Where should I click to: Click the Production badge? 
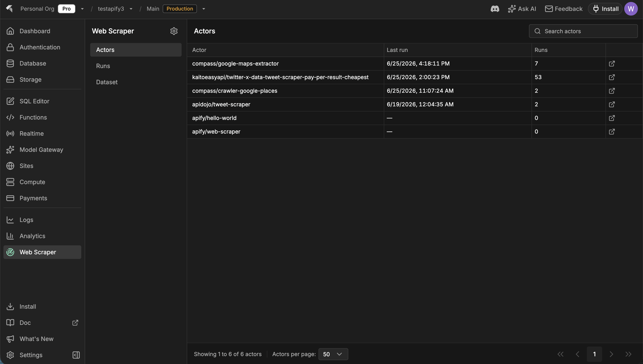(x=180, y=9)
